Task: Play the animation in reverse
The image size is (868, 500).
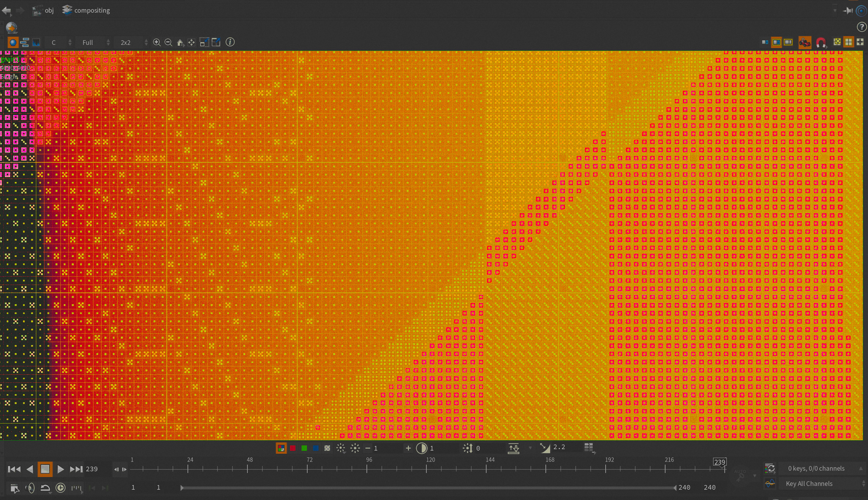Action: [30, 469]
